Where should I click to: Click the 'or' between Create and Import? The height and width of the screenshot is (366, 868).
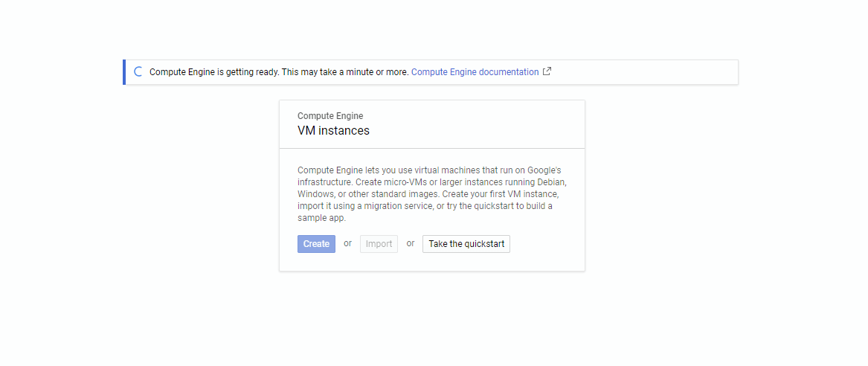347,243
